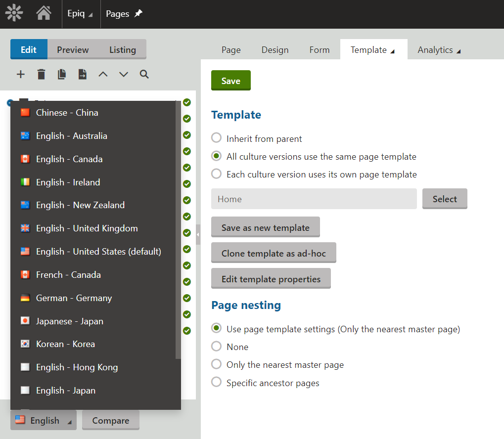504x439 pixels.
Task: Choose Only the nearest master page
Action: 216,365
